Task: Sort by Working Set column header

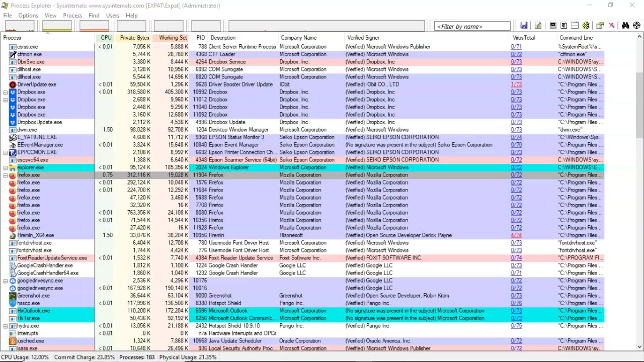Action: click(x=171, y=38)
